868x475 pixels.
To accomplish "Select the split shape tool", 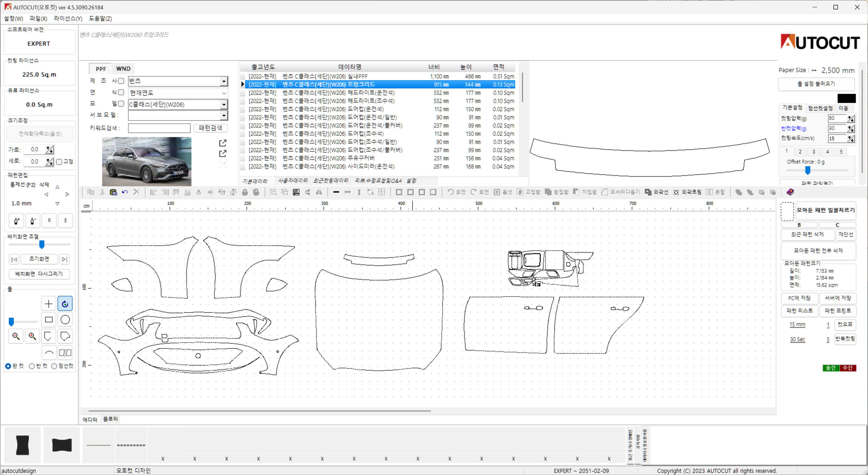I will tap(65, 352).
